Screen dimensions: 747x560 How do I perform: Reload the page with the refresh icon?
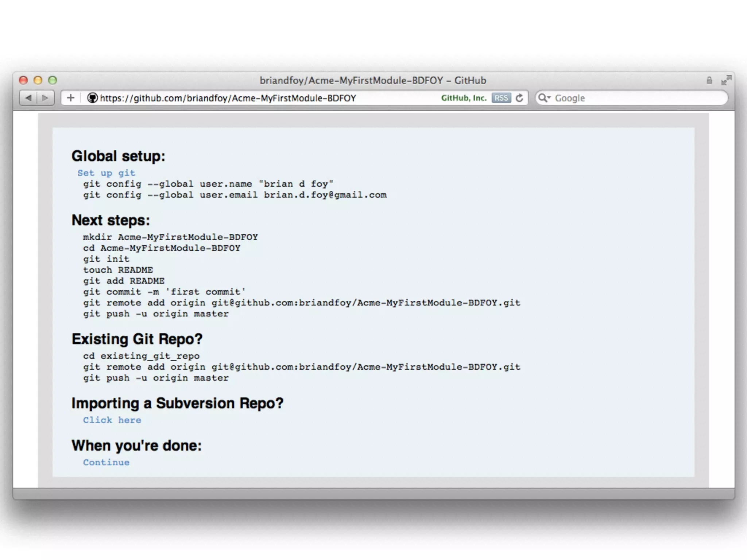(x=520, y=98)
